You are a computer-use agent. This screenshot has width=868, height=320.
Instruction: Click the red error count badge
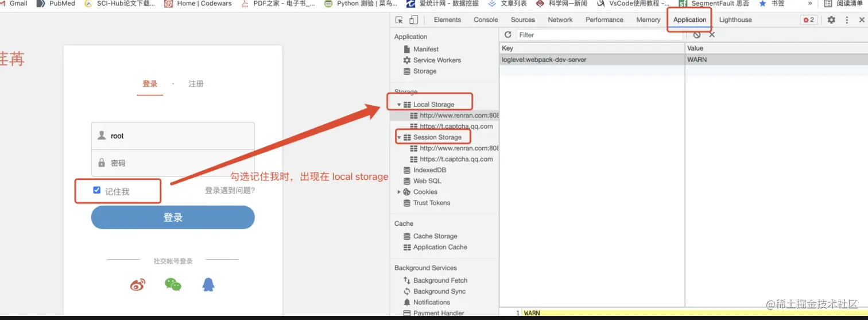pyautogui.click(x=809, y=20)
